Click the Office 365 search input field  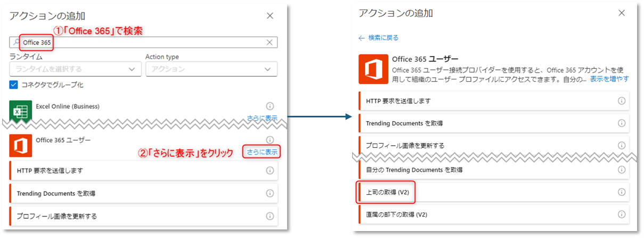click(x=143, y=43)
